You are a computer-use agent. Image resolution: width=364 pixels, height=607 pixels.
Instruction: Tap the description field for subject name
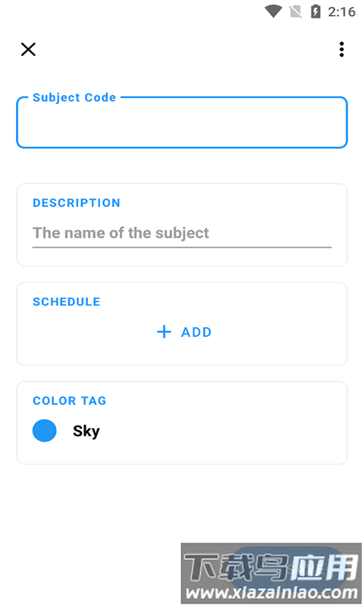click(x=182, y=233)
